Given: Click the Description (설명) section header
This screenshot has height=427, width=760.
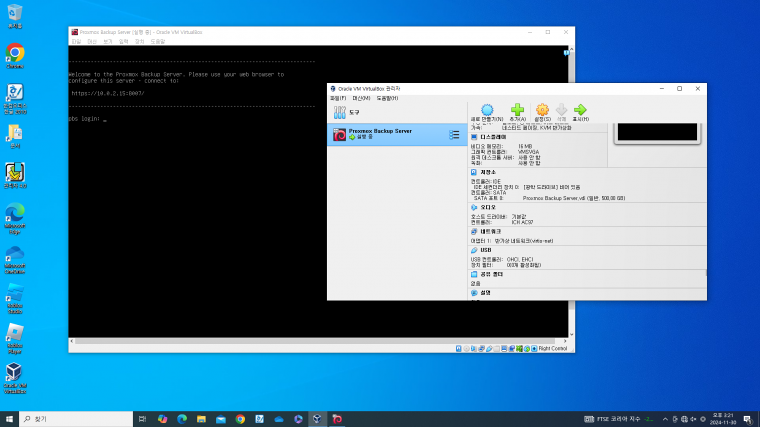Looking at the screenshot, I should 485,293.
